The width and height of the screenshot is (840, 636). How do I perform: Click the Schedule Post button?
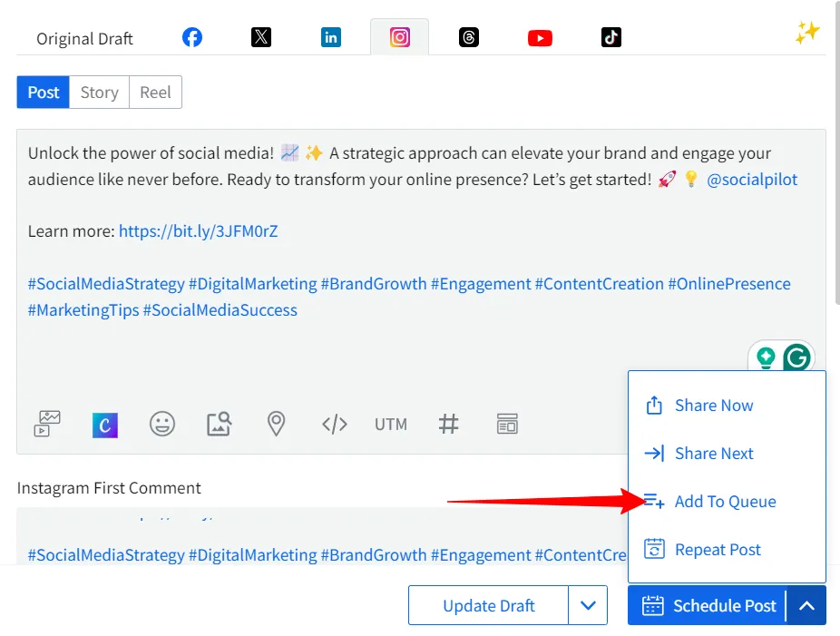708,605
